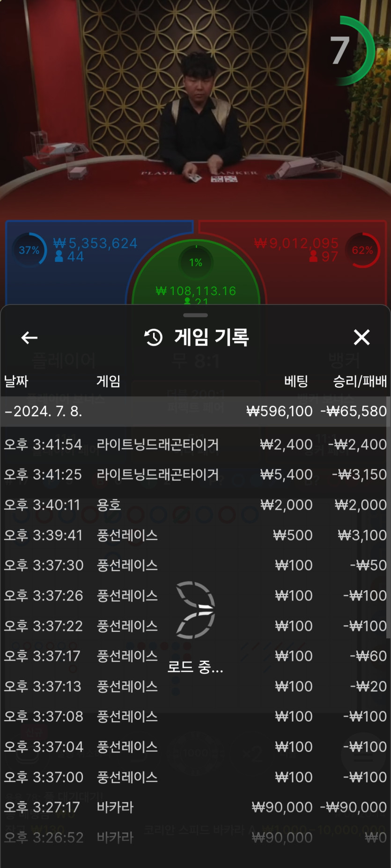391x868 pixels.
Task: Open the 오후 3:40:11 용호 record
Action: (195, 505)
